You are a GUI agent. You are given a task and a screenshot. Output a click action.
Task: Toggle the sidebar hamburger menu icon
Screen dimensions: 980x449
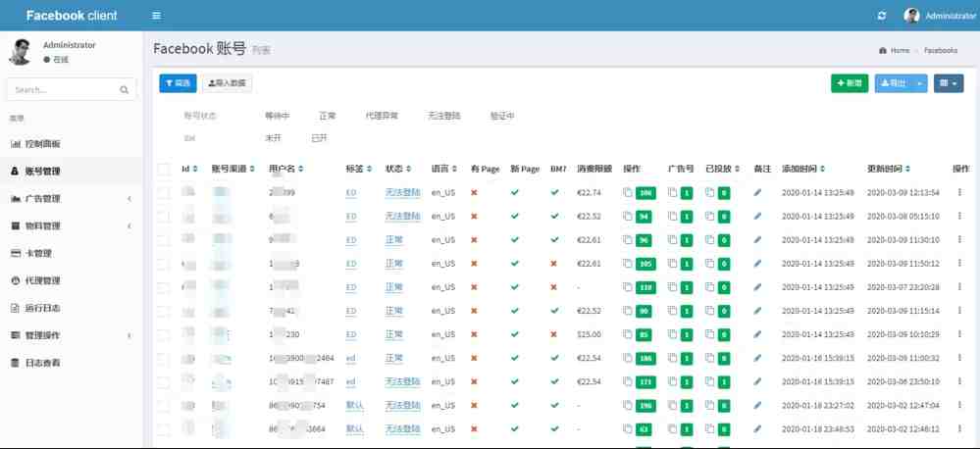point(156,16)
